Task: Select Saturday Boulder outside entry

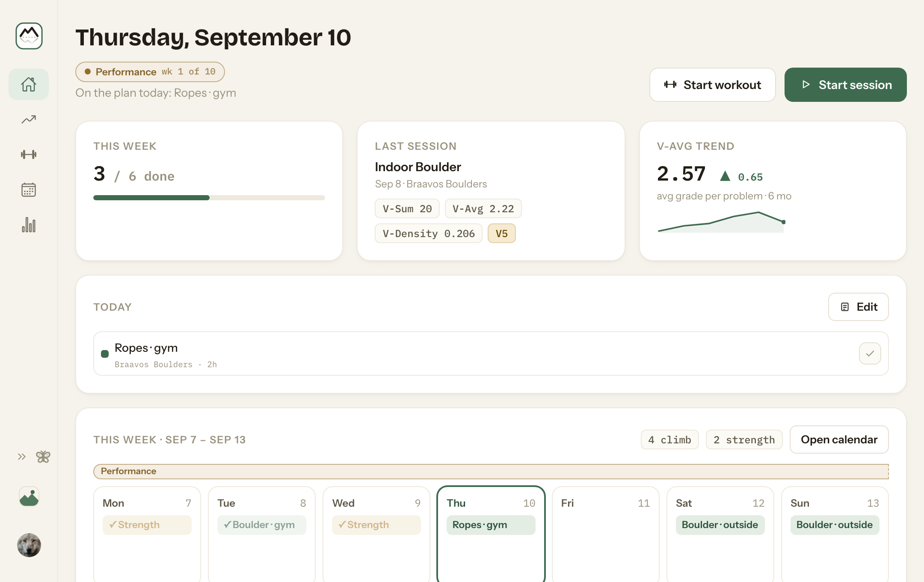Action: click(720, 525)
